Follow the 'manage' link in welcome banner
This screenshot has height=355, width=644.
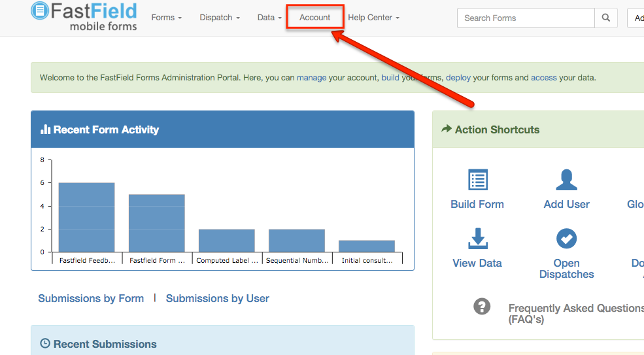pos(311,77)
